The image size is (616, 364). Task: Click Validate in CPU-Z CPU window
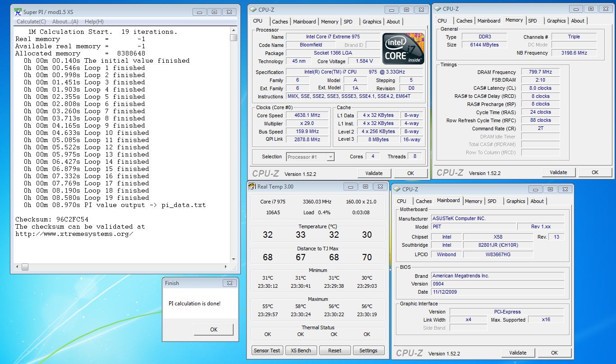[374, 173]
